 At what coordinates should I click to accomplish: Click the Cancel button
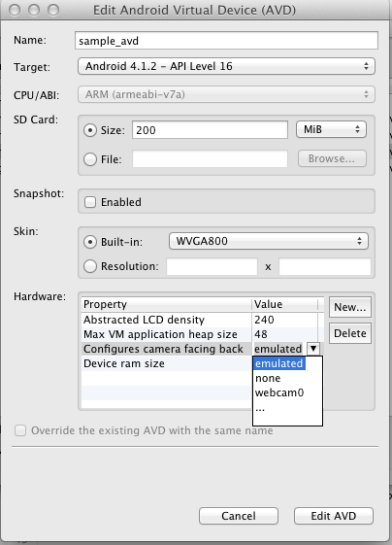point(239,516)
